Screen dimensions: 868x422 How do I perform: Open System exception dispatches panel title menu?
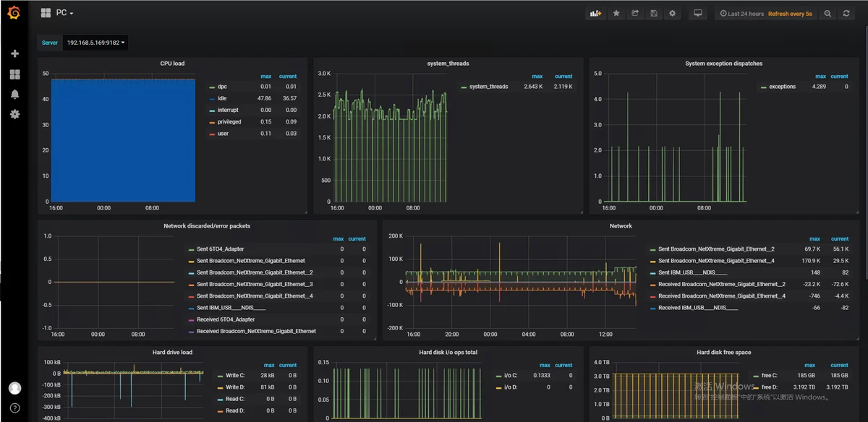(723, 64)
